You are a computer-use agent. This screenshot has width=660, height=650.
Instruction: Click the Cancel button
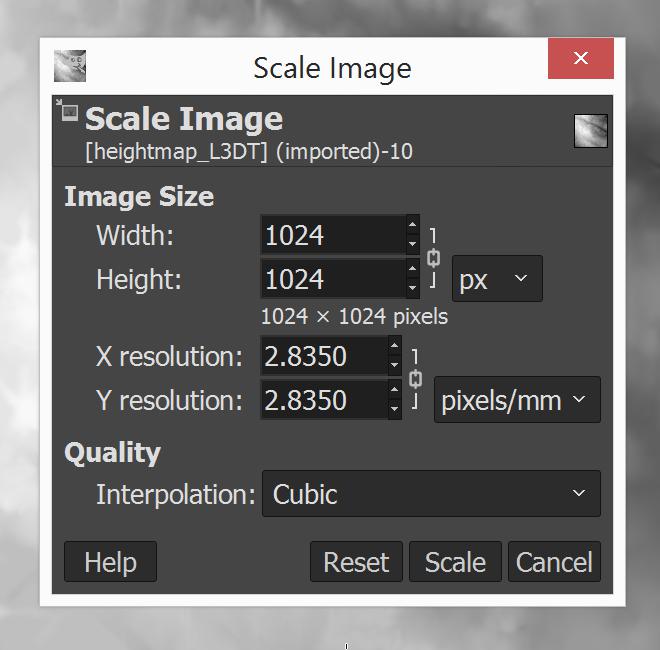point(554,562)
